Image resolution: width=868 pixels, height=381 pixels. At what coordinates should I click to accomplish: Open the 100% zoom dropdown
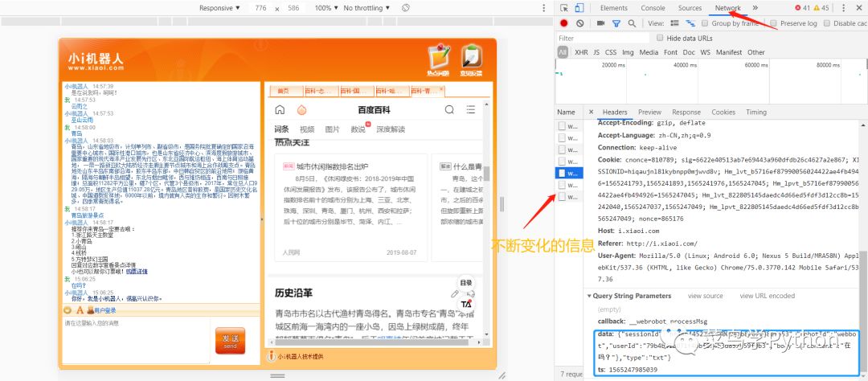pyautogui.click(x=326, y=8)
